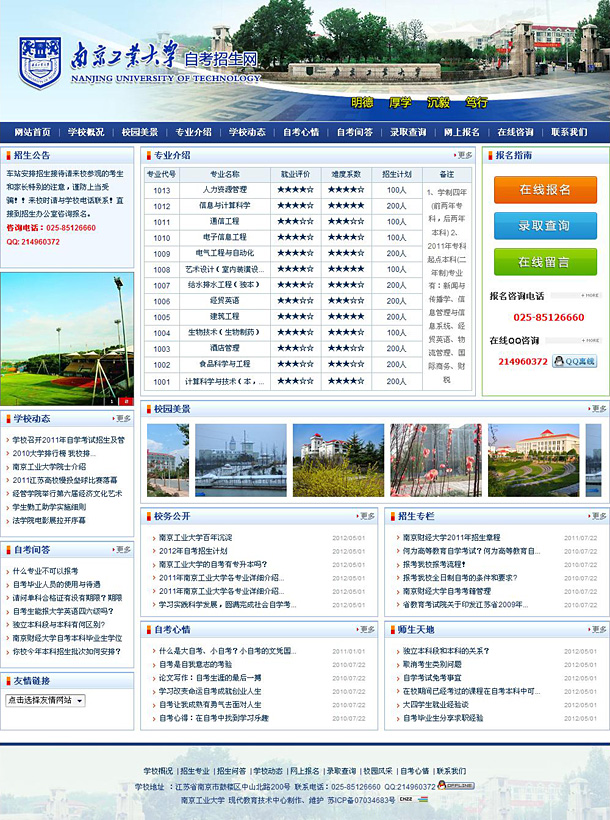The width and height of the screenshot is (610, 820).
Task: Open the yellow flowers building thumbnail
Action: coord(338,460)
